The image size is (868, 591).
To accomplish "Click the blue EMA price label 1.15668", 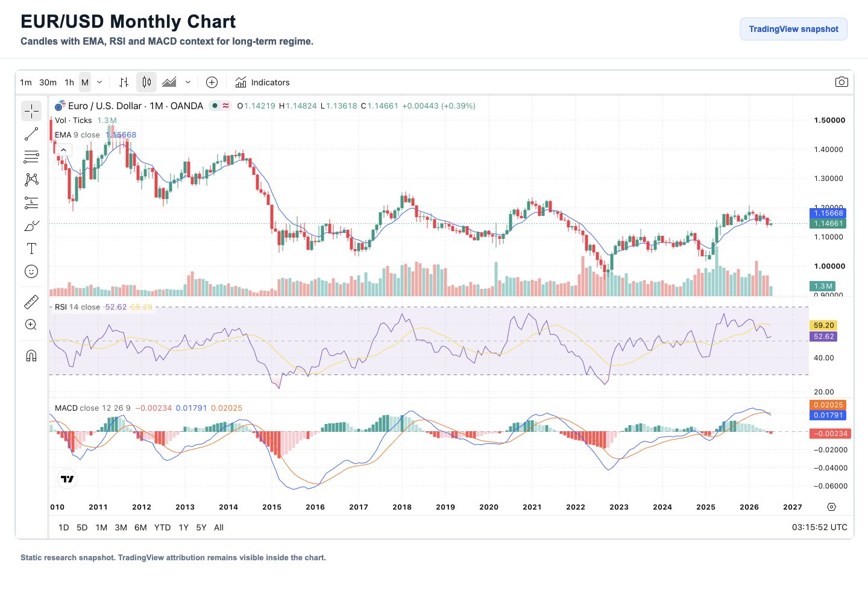I will click(828, 213).
